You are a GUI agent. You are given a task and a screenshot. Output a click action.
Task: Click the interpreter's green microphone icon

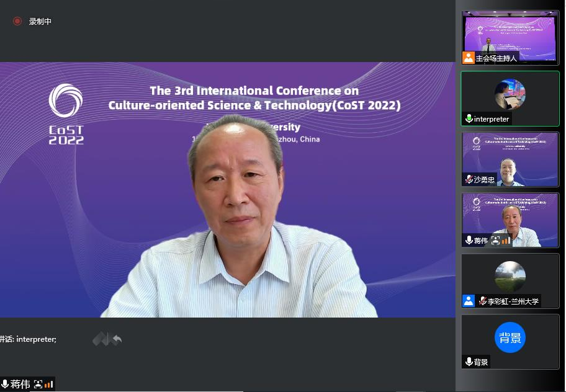469,118
